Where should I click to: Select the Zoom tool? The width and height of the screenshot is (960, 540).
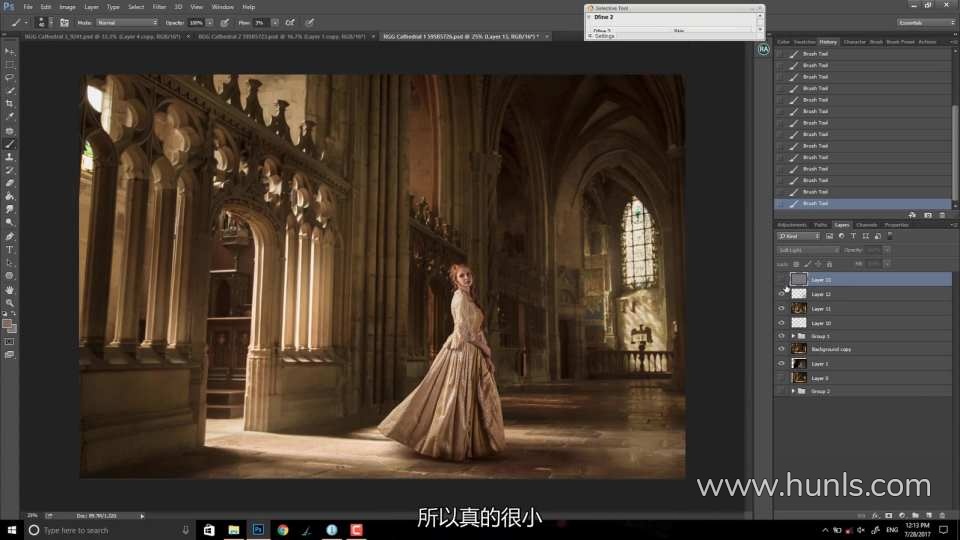click(x=10, y=302)
